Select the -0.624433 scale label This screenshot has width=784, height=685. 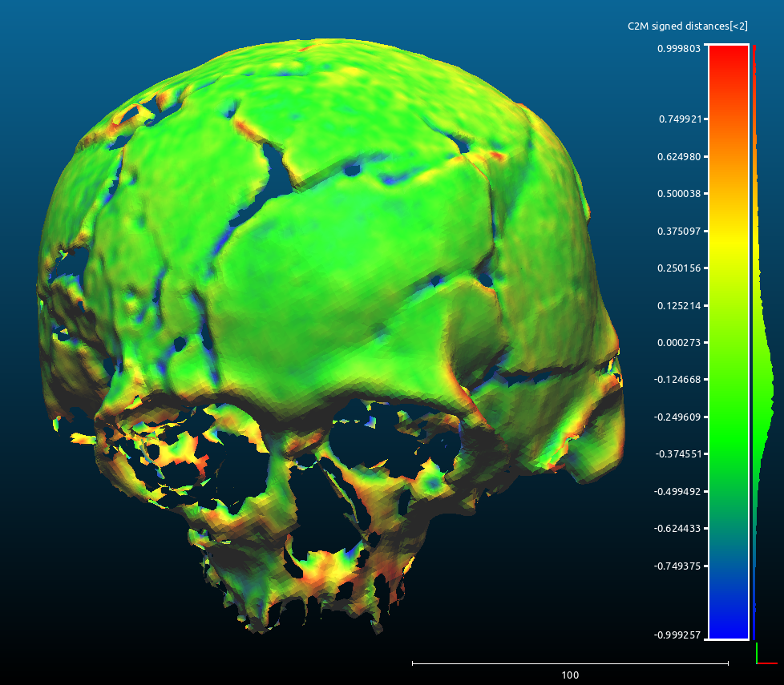[677, 529]
